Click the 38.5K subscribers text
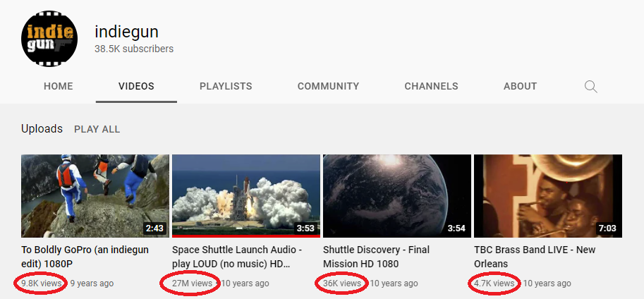Screen dimensions: 644x299 coord(134,49)
